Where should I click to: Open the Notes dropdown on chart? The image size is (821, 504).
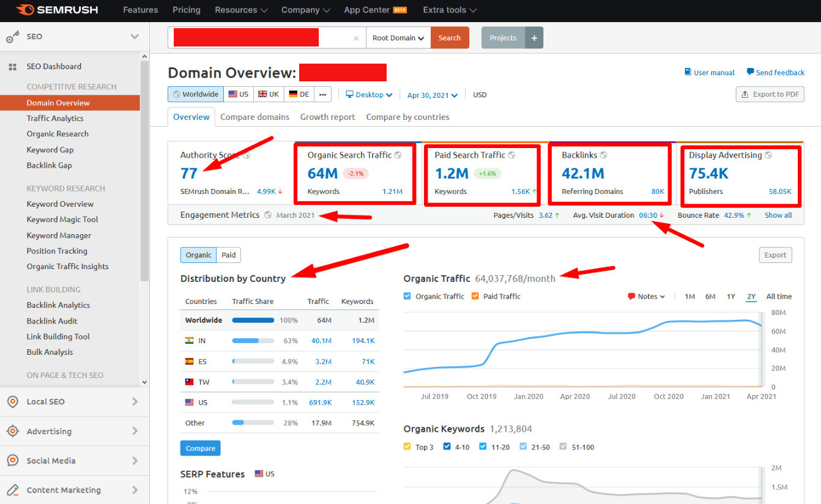(x=647, y=297)
